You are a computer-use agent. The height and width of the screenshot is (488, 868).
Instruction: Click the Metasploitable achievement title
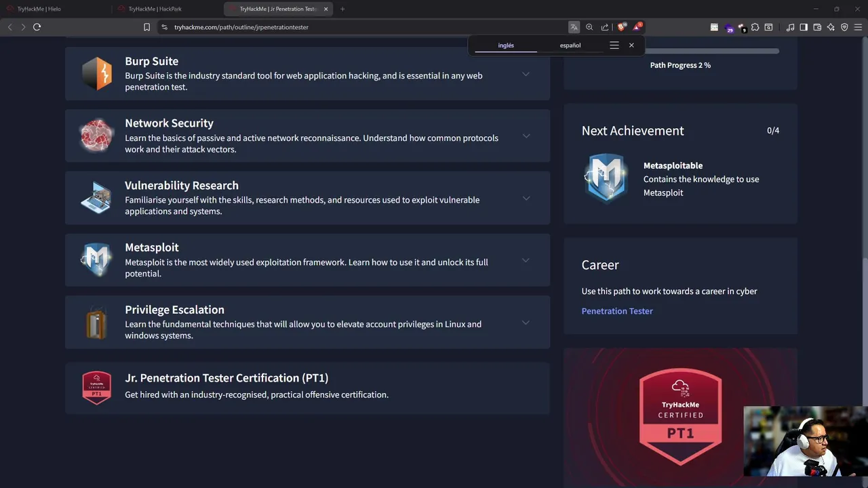click(x=673, y=165)
